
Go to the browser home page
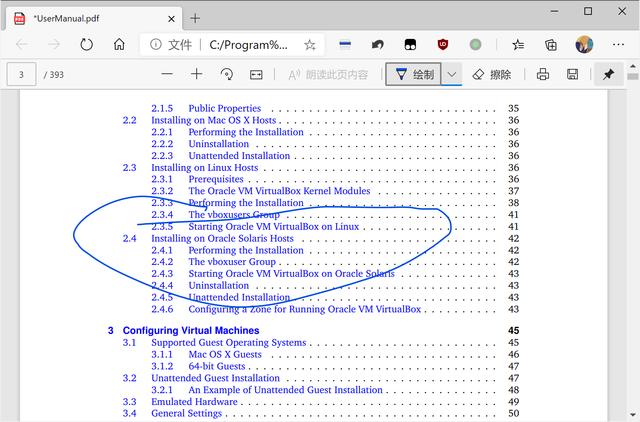(119, 44)
